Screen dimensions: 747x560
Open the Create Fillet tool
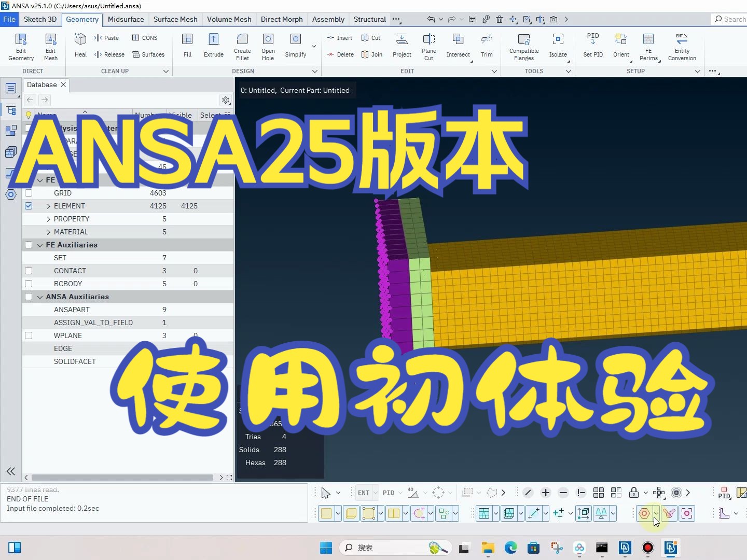(x=242, y=47)
